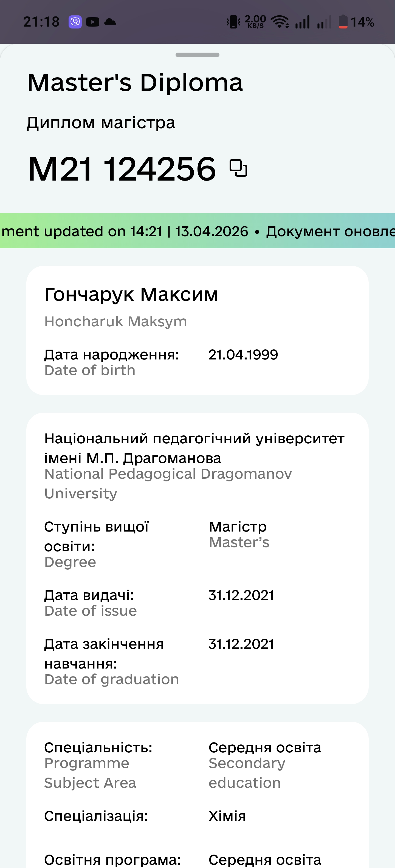
Task: Tap the document updated banner
Action: point(197,231)
